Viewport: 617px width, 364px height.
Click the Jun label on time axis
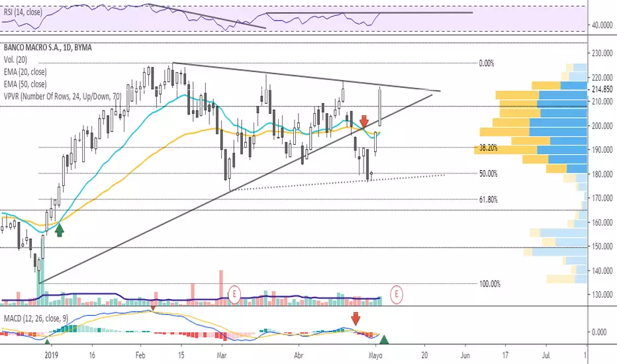[x=465, y=355]
